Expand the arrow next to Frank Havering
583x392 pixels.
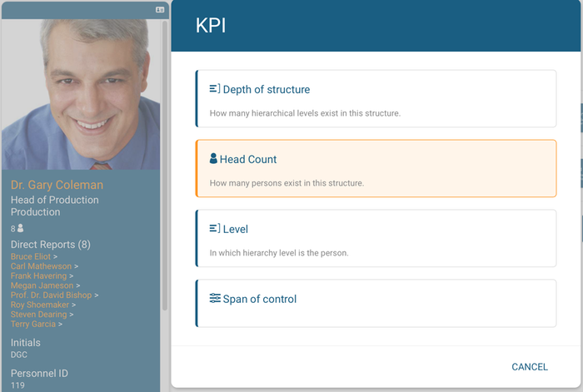point(71,276)
